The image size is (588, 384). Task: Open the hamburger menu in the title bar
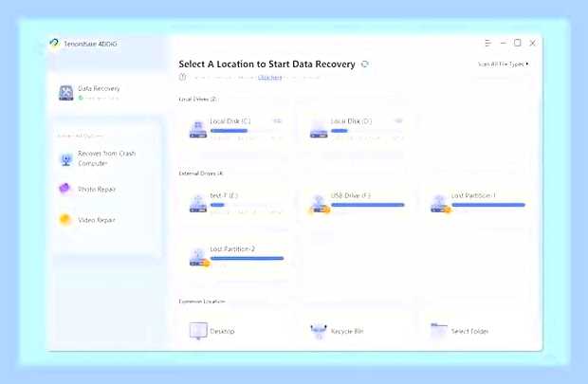[487, 43]
